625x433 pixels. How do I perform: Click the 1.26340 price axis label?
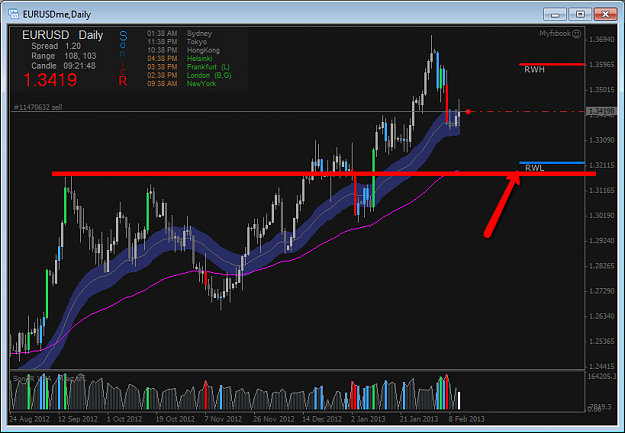(x=601, y=316)
